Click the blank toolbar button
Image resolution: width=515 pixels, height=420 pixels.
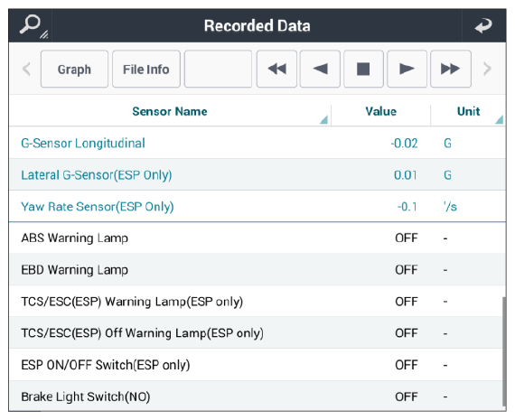point(218,69)
